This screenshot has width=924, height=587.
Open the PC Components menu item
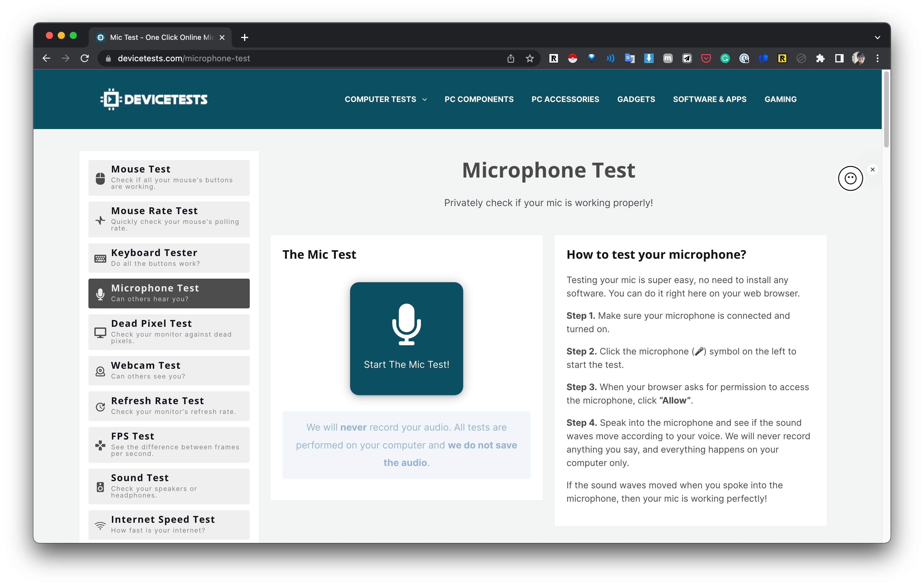click(478, 99)
